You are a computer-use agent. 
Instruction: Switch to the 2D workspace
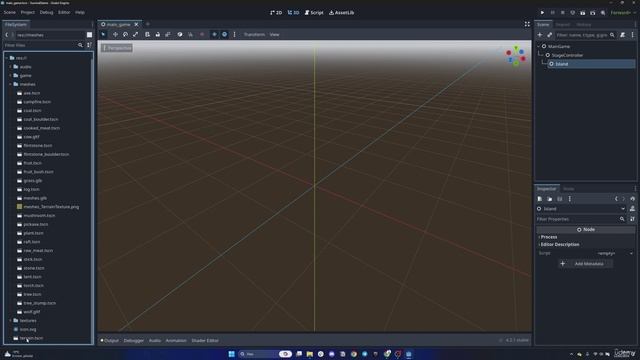[276, 13]
